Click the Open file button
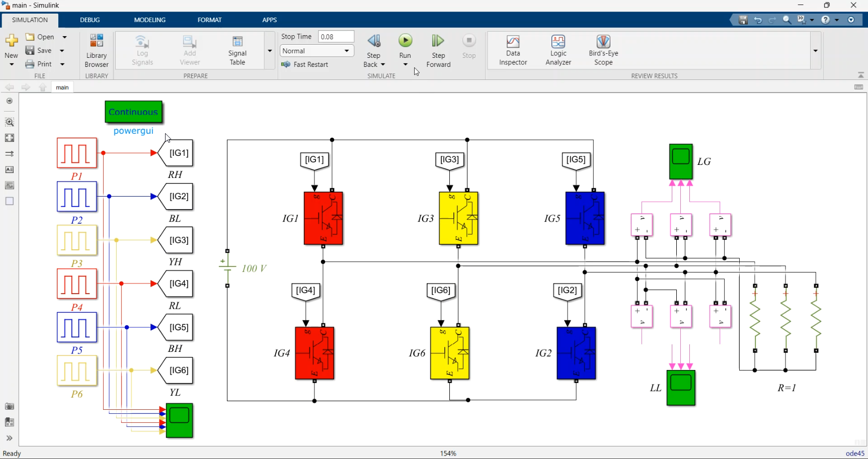This screenshot has width=868, height=459. [x=40, y=37]
